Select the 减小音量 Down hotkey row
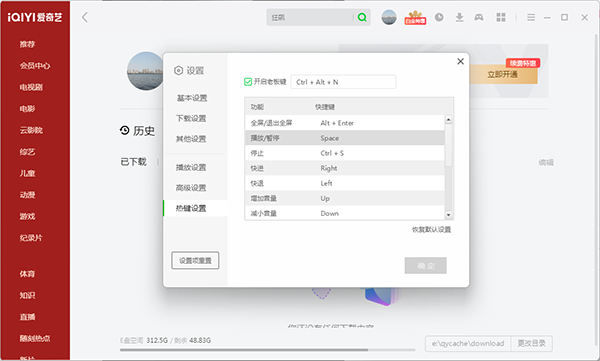Screen dimensions: 600x361 [344, 213]
